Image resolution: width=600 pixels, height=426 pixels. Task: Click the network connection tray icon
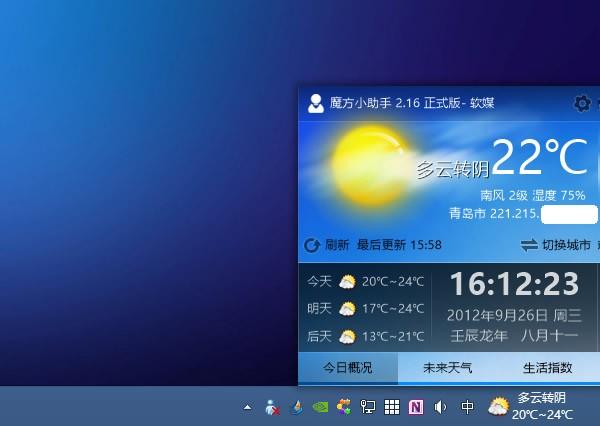(x=368, y=407)
